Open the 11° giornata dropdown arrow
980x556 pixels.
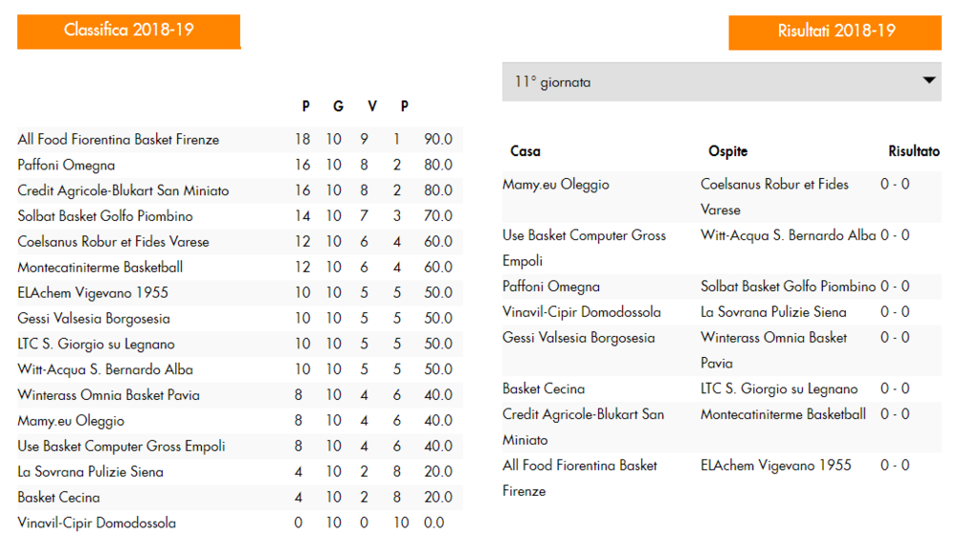[x=928, y=80]
